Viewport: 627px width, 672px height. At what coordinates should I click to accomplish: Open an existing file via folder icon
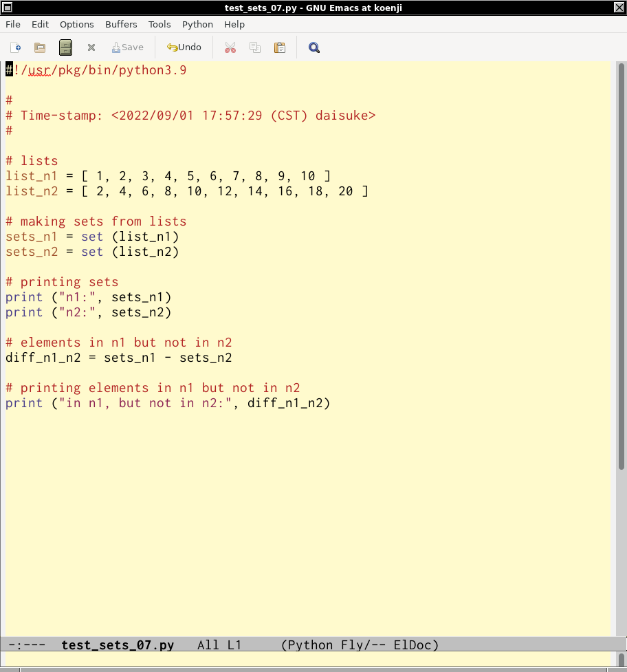pyautogui.click(x=40, y=47)
